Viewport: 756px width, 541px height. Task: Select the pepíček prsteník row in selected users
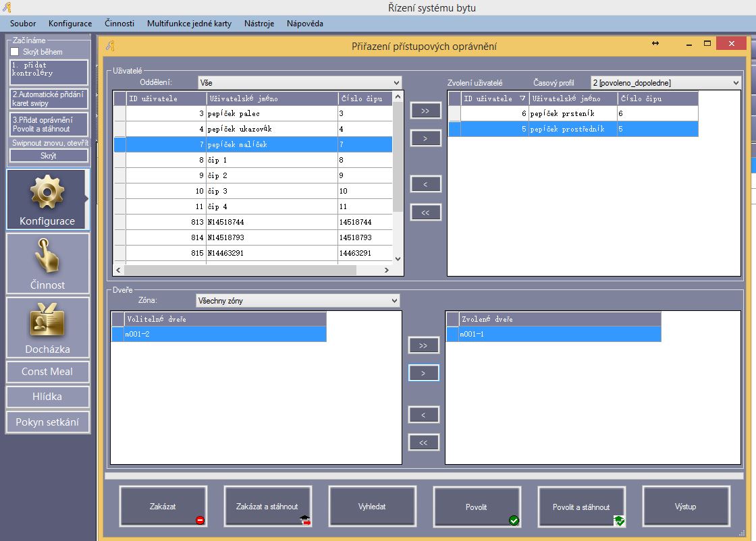573,113
